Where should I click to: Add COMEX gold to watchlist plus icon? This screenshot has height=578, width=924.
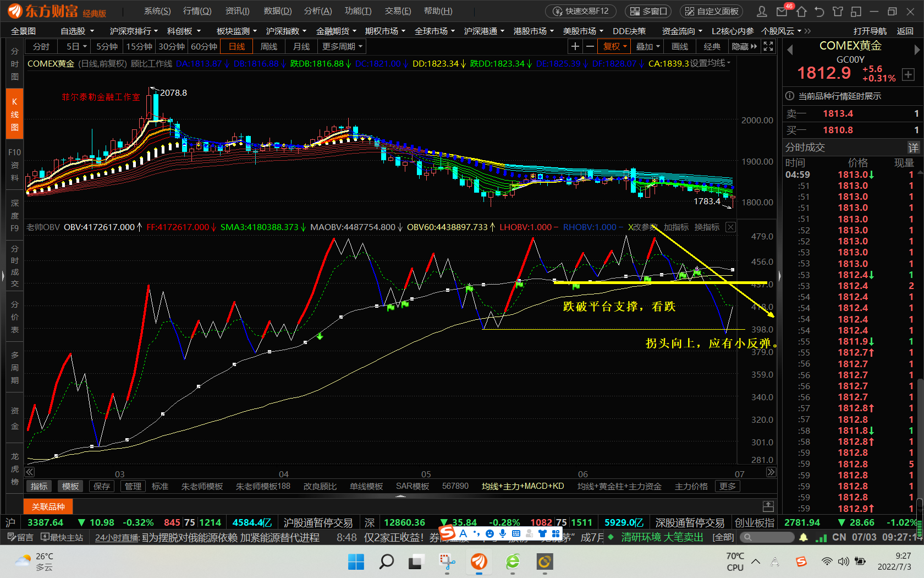point(908,75)
